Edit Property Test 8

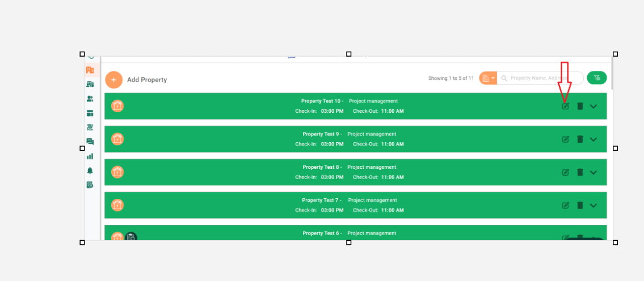point(566,172)
